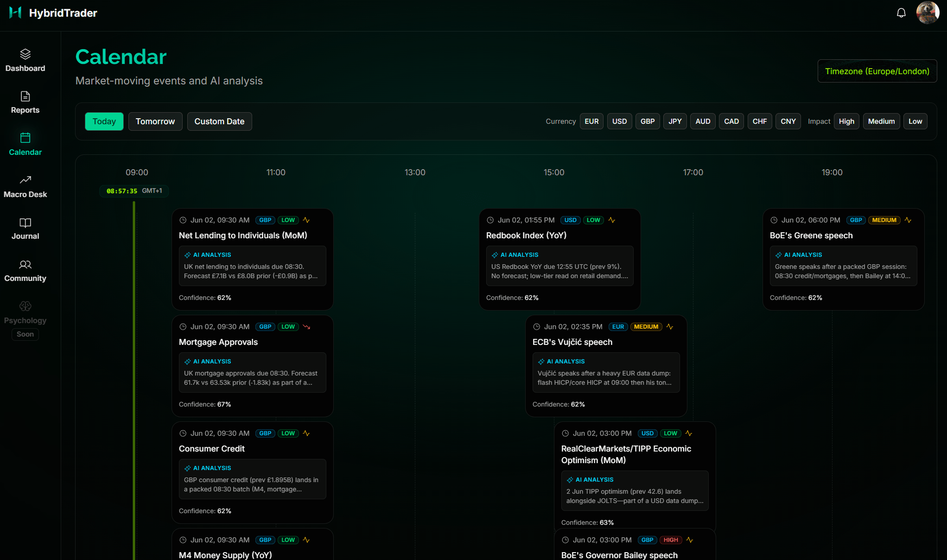This screenshot has height=560, width=947.
Task: Open the Journal section
Action: tap(25, 229)
